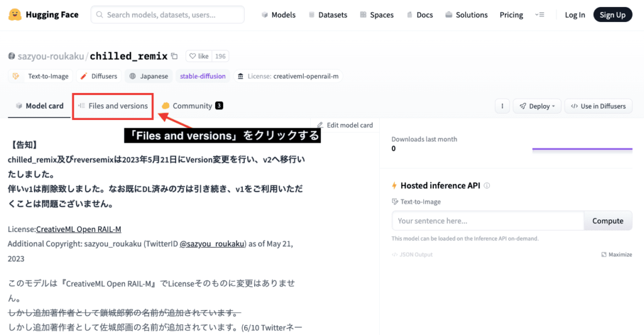Image resolution: width=644 pixels, height=335 pixels.
Task: Click the search magnifier icon
Action: tap(99, 15)
